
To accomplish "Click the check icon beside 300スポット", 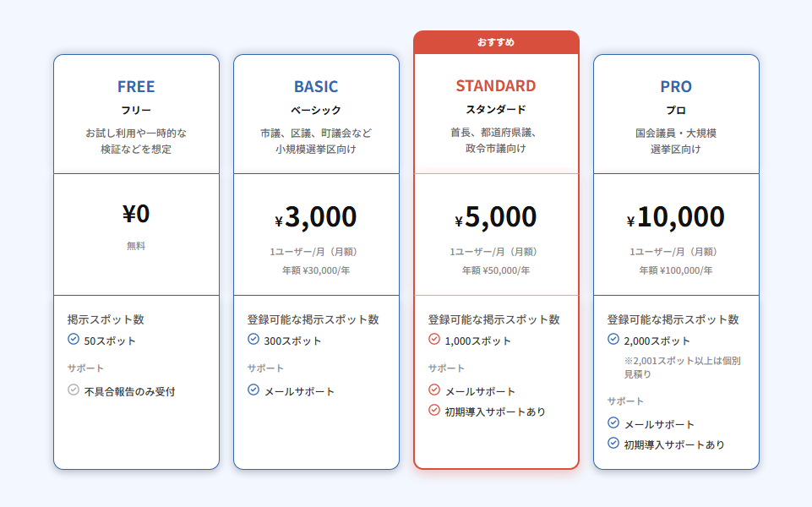I will 253,340.
